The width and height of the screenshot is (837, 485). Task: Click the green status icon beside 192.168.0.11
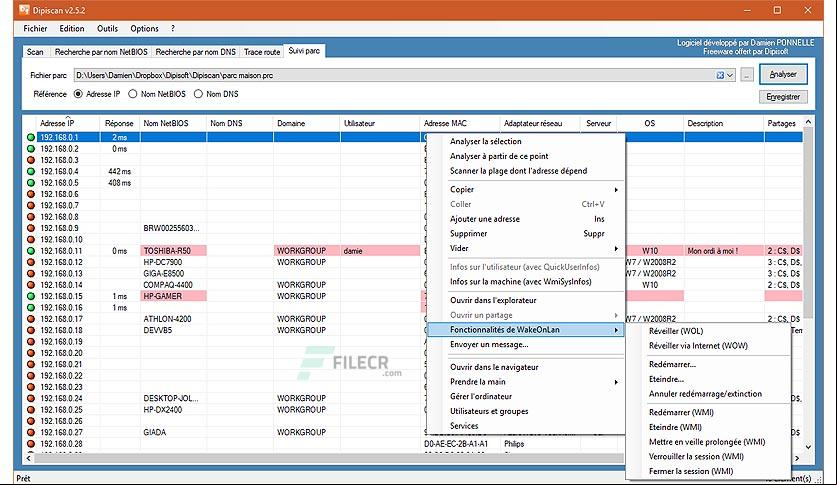pyautogui.click(x=31, y=251)
